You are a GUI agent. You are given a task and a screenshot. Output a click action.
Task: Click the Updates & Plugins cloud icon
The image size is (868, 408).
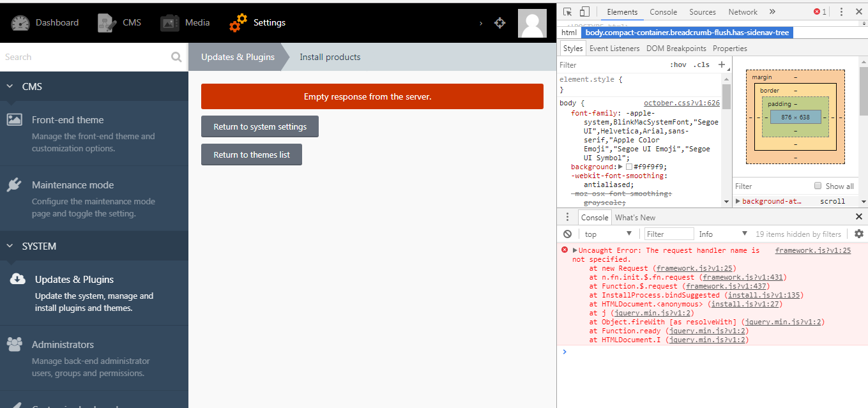pos(18,279)
